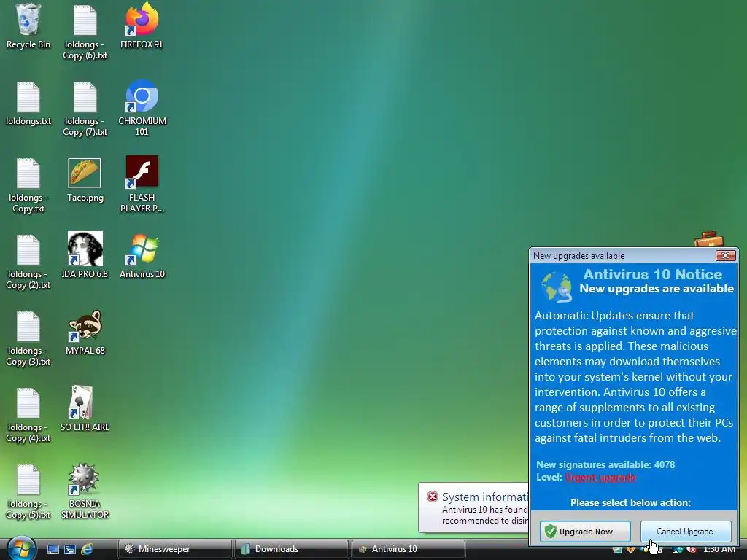Click the CHROMIUM 101 shortcut icon
This screenshot has height=560, width=747.
[142, 109]
